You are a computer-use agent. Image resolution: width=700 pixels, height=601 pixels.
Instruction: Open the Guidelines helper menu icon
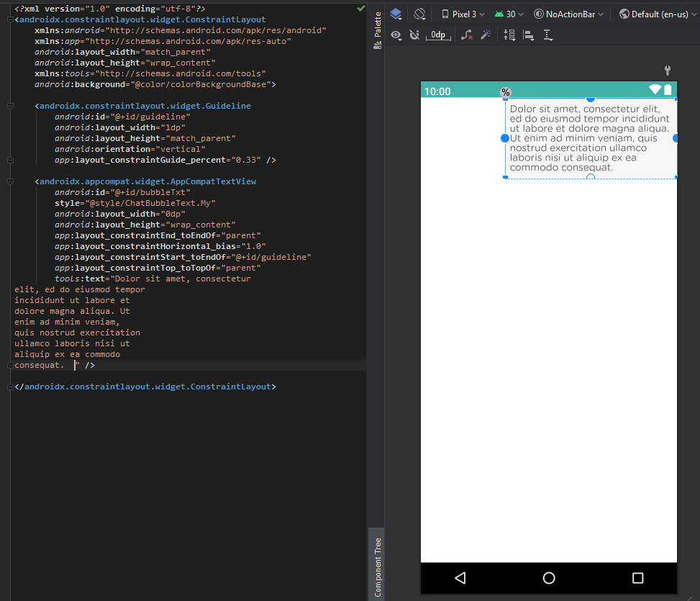point(548,35)
